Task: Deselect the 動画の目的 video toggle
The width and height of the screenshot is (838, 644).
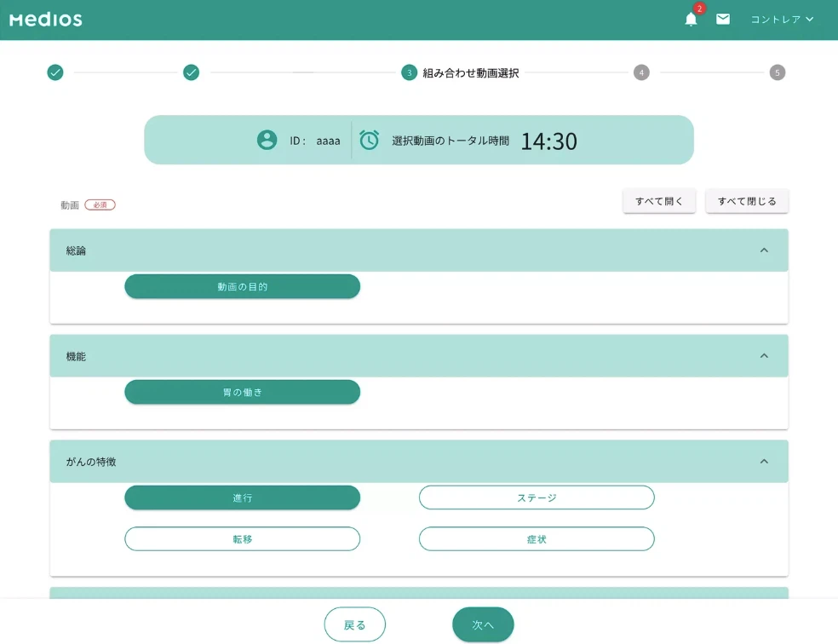Action: tap(242, 286)
